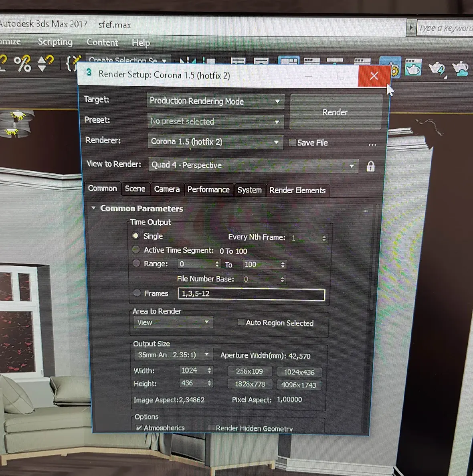Select the Single time output radio
This screenshot has height=476, width=473.
(135, 236)
